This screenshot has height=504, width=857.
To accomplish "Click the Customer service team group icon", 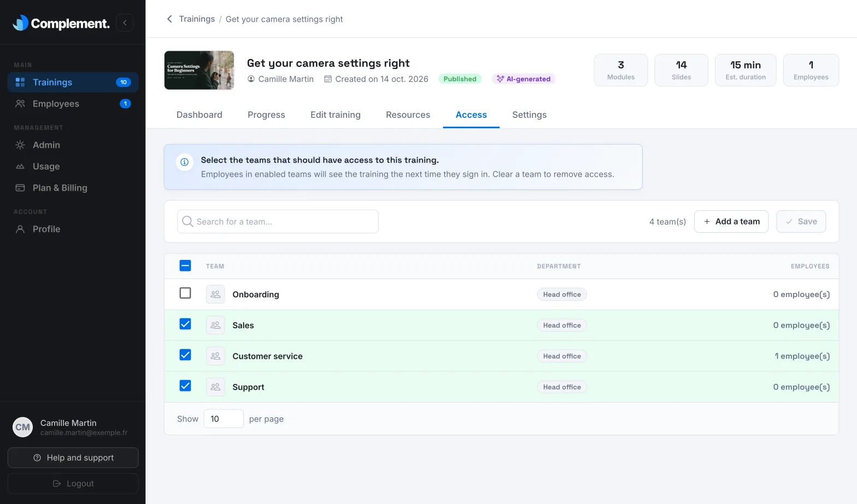I will click(215, 356).
